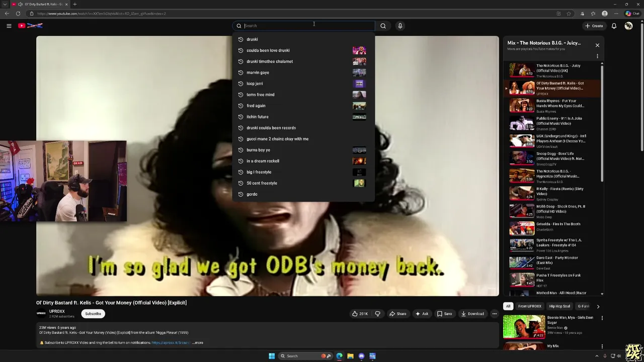Close the Mix playlist panel
644x362 pixels.
click(597, 45)
